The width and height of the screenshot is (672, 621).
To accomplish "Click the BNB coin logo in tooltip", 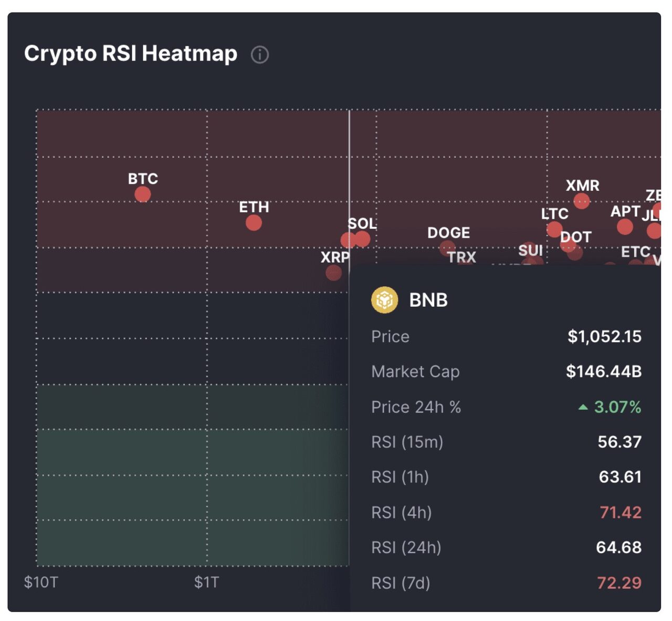I will 384,300.
